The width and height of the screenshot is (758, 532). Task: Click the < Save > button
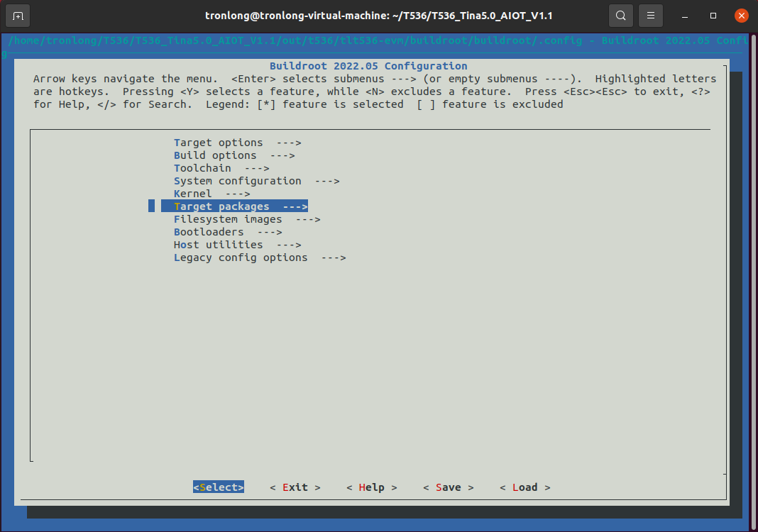(x=448, y=487)
